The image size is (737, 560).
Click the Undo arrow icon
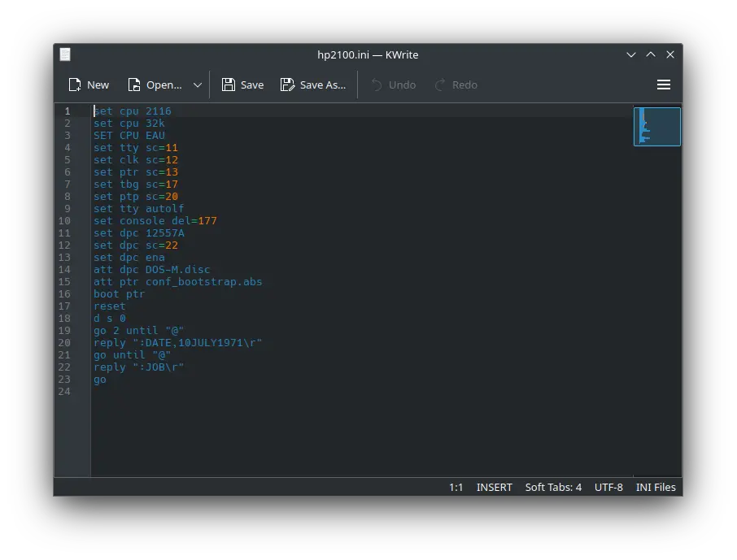(x=377, y=85)
